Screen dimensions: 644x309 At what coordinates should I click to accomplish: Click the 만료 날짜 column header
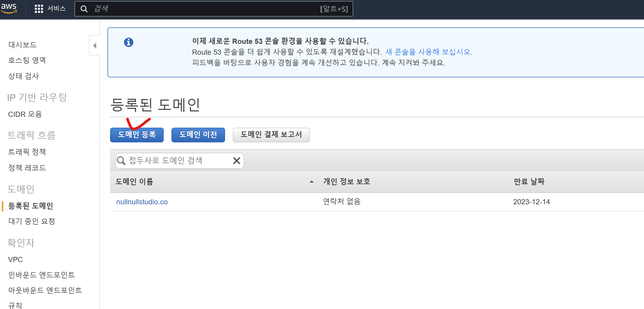tap(529, 182)
